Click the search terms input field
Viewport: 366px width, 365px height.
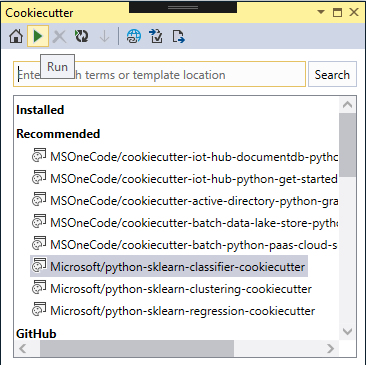[159, 74]
